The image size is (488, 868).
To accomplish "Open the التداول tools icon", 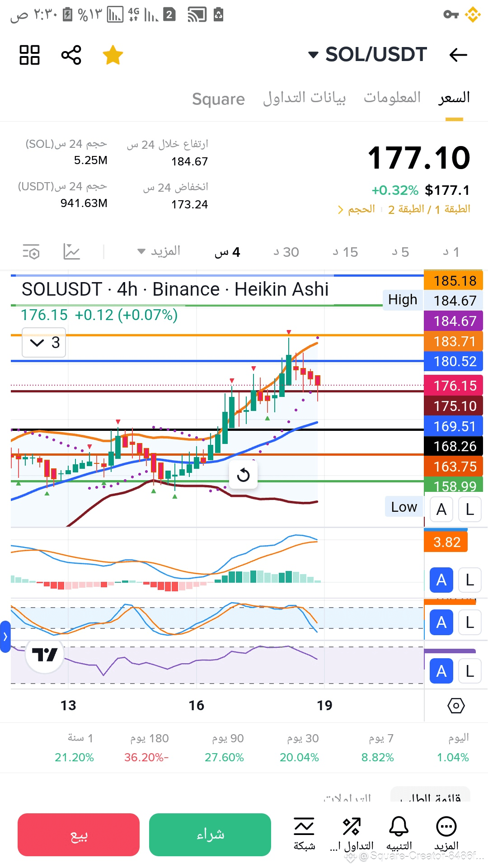I will pos(352,834).
